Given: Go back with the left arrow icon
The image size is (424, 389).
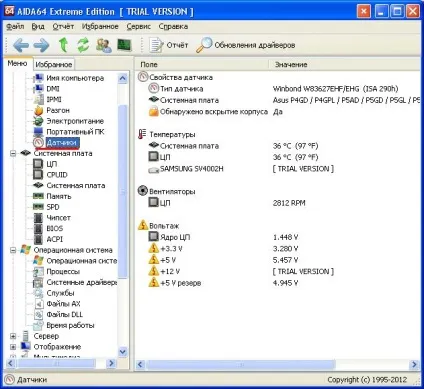Looking at the screenshot, I should tap(21, 45).
